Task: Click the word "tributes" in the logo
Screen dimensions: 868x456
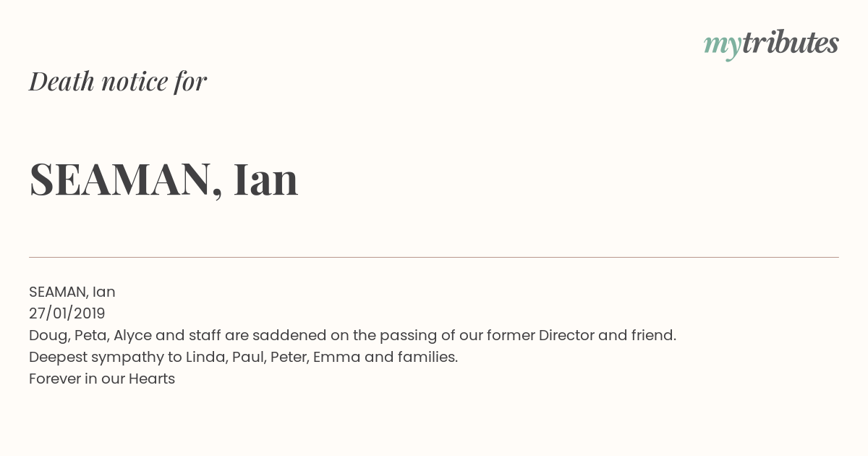Action: point(791,43)
